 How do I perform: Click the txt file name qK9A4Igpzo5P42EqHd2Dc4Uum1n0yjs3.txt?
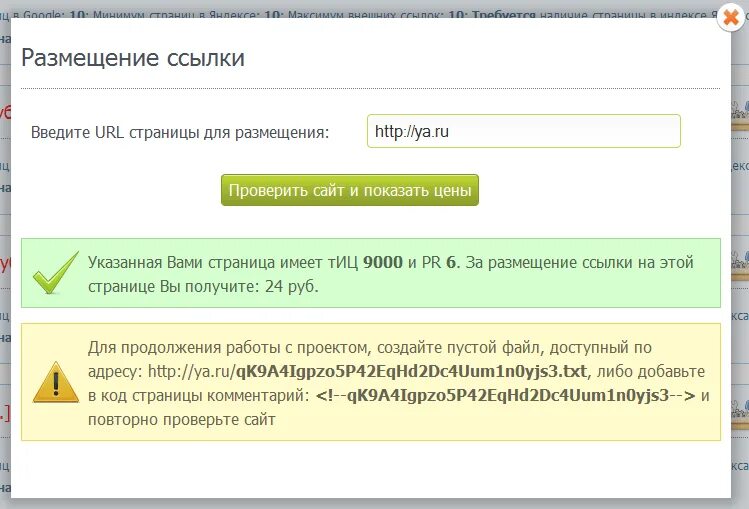point(411,371)
